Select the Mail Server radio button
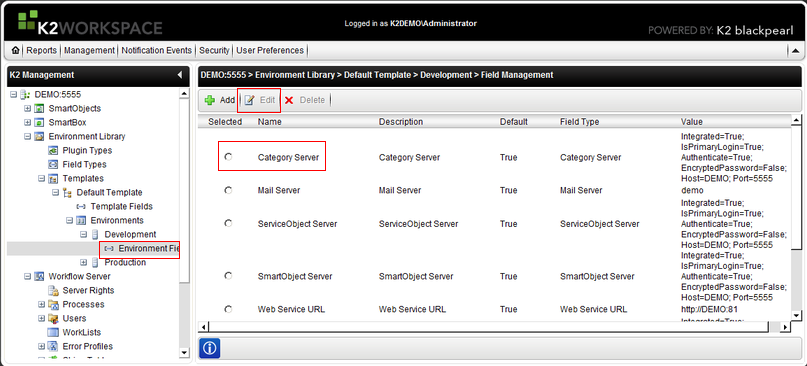 click(228, 190)
